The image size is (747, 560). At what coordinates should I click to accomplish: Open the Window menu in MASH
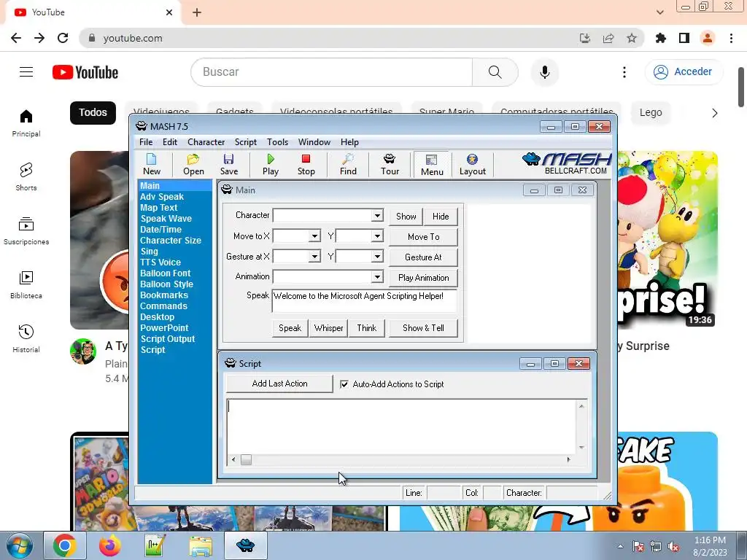314,142
